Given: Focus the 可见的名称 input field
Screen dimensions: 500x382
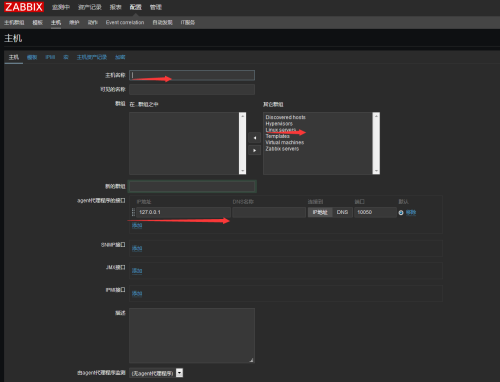Looking at the screenshot, I should pyautogui.click(x=192, y=89).
